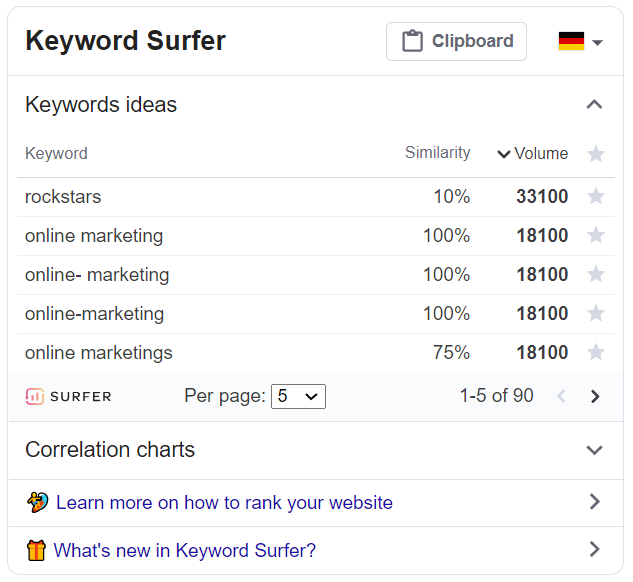Expand the Correlation charts section
This screenshot has width=633, height=582.
(594, 450)
